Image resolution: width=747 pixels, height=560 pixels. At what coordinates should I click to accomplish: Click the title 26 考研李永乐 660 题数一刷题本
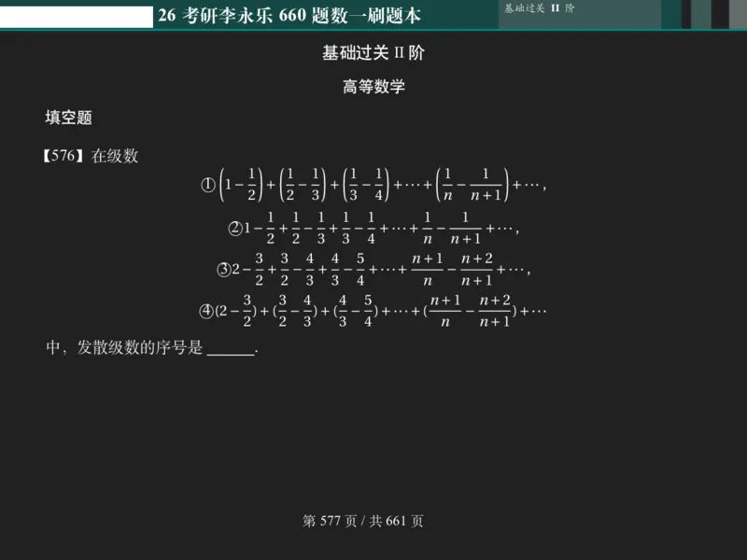(289, 14)
